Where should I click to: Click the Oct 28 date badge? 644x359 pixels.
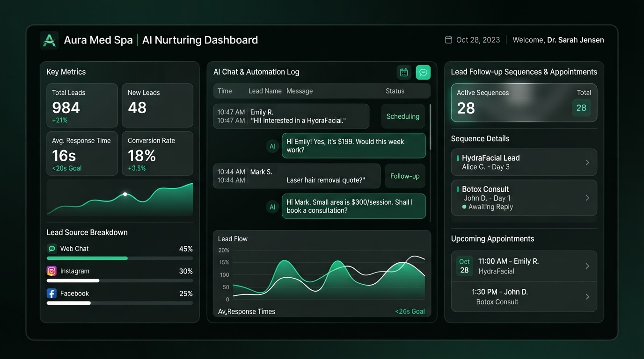(x=464, y=266)
